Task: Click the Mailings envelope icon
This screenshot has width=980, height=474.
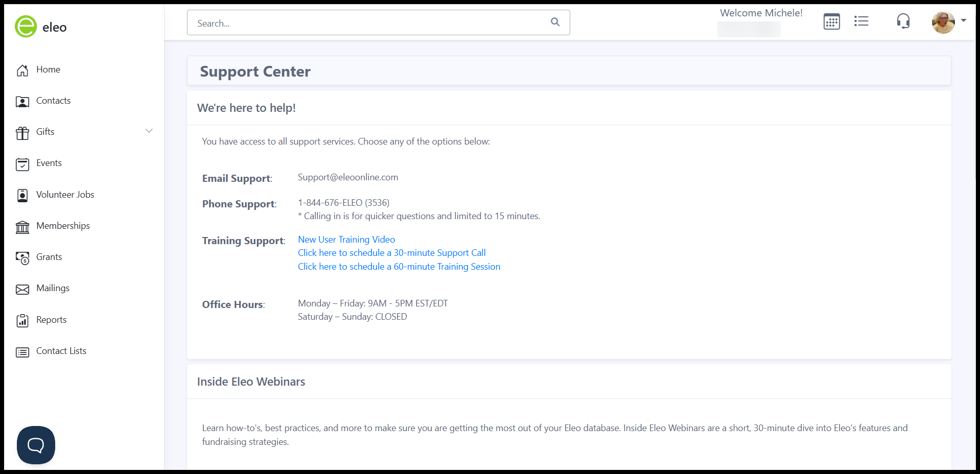Action: [x=22, y=289]
